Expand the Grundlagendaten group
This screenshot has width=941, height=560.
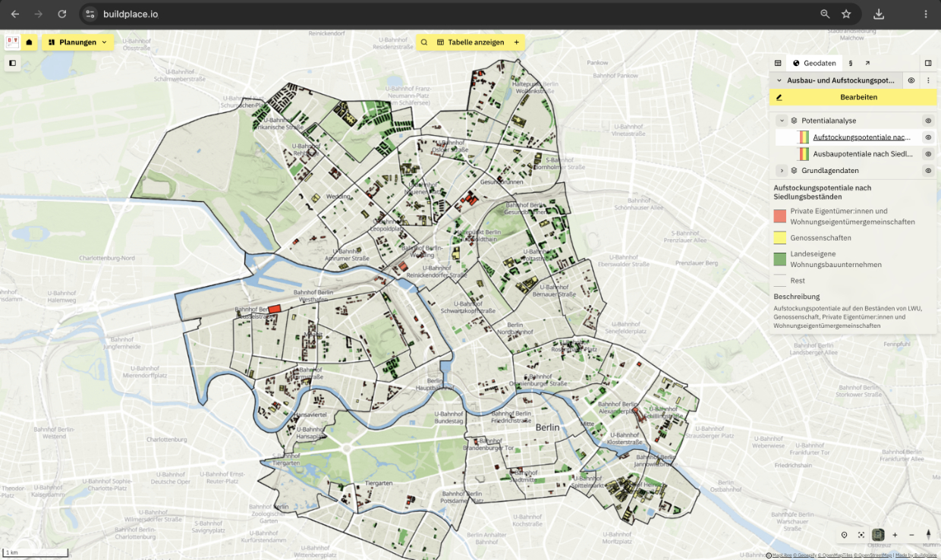[782, 171]
